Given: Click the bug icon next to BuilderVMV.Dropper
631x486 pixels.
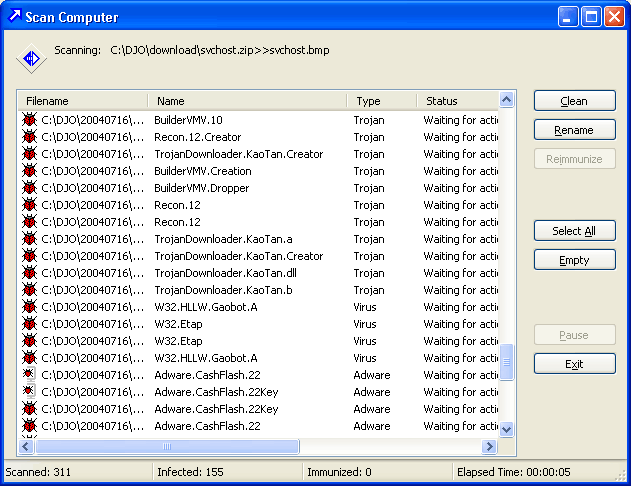Looking at the screenshot, I should click(x=29, y=188).
